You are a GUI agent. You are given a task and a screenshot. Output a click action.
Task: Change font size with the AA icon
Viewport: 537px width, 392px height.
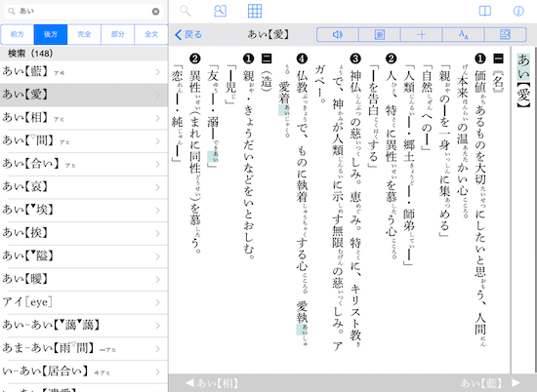(x=464, y=34)
